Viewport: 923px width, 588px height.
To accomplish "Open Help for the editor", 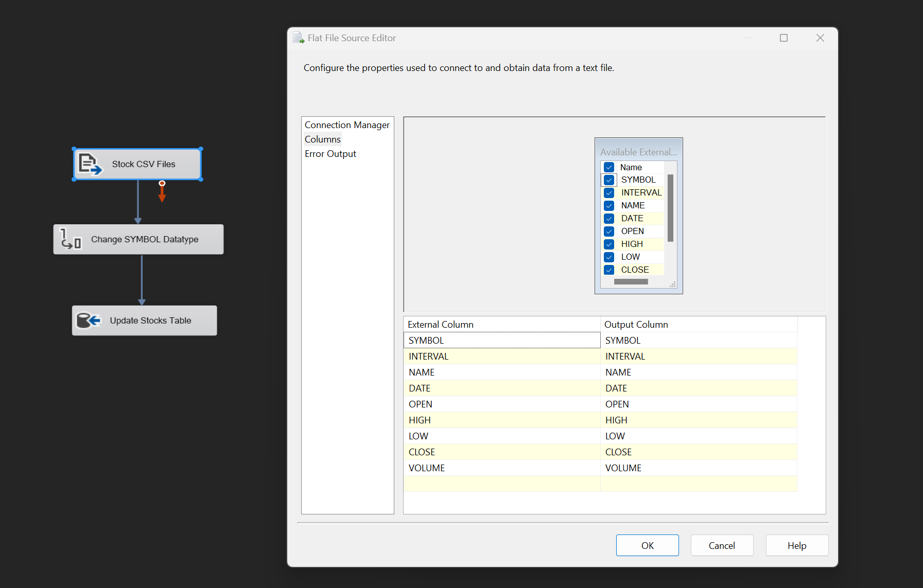I will click(x=796, y=545).
